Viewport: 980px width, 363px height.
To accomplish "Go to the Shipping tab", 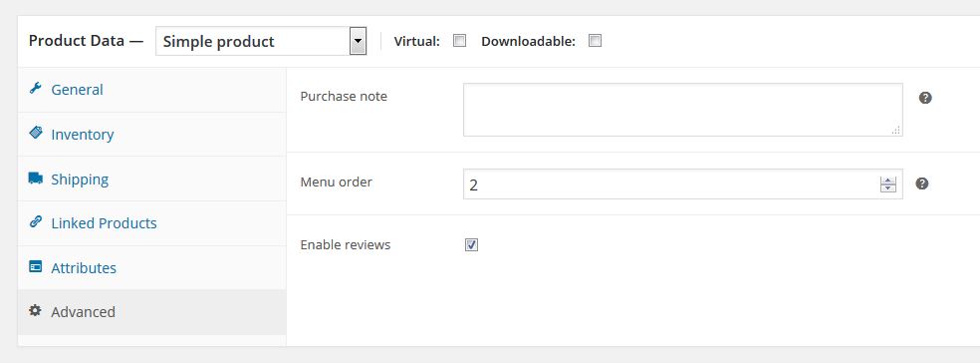I will point(151,179).
